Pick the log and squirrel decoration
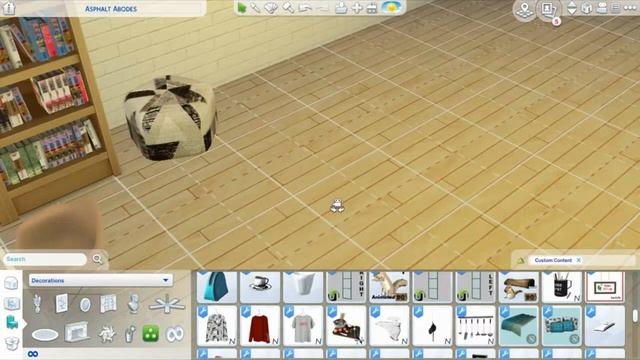Viewport: 640px width, 360px height. pyautogui.click(x=518, y=287)
